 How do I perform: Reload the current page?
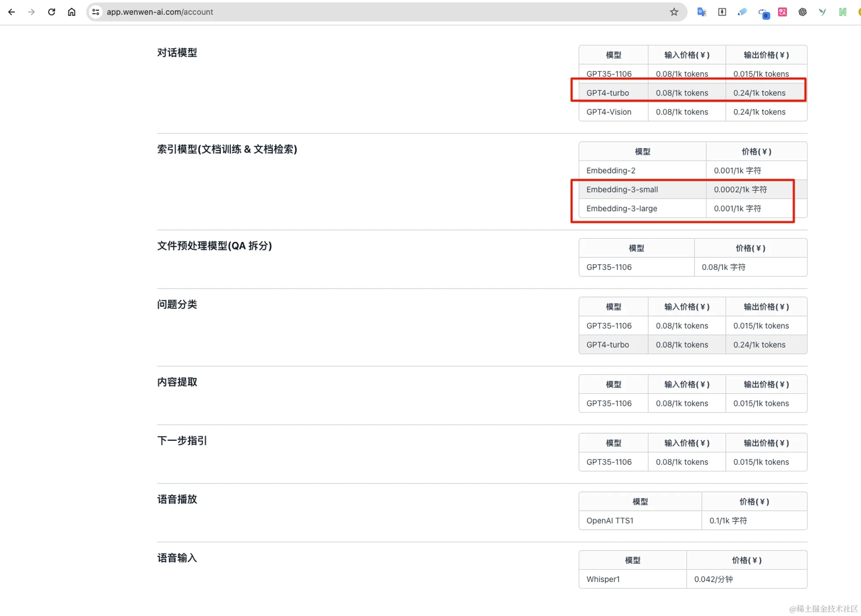pos(52,12)
